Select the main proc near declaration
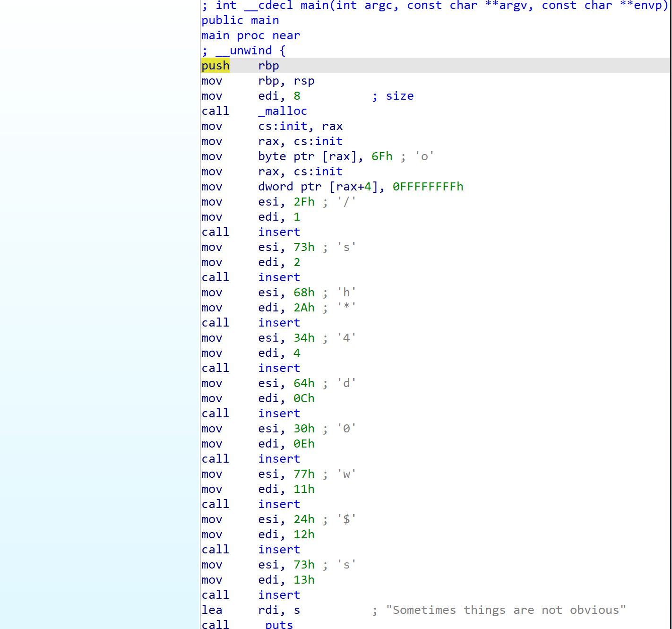672x629 pixels. [x=250, y=35]
